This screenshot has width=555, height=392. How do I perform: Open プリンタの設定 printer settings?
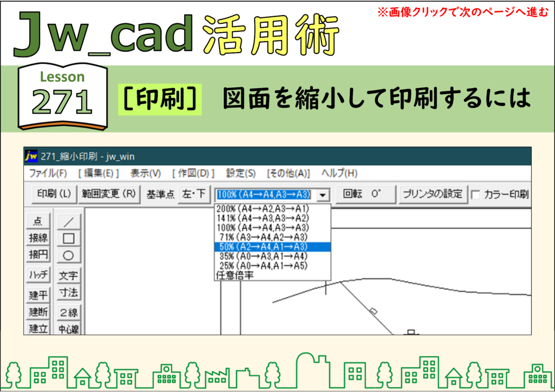click(433, 194)
